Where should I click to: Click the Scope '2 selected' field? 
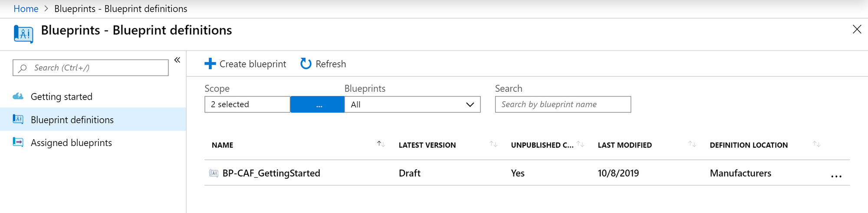(x=247, y=104)
